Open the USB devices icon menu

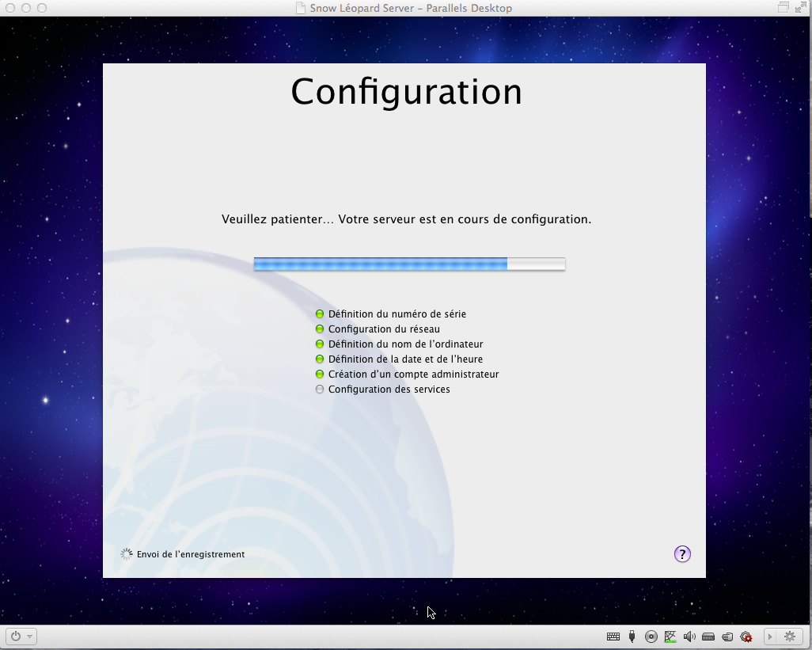(x=632, y=637)
